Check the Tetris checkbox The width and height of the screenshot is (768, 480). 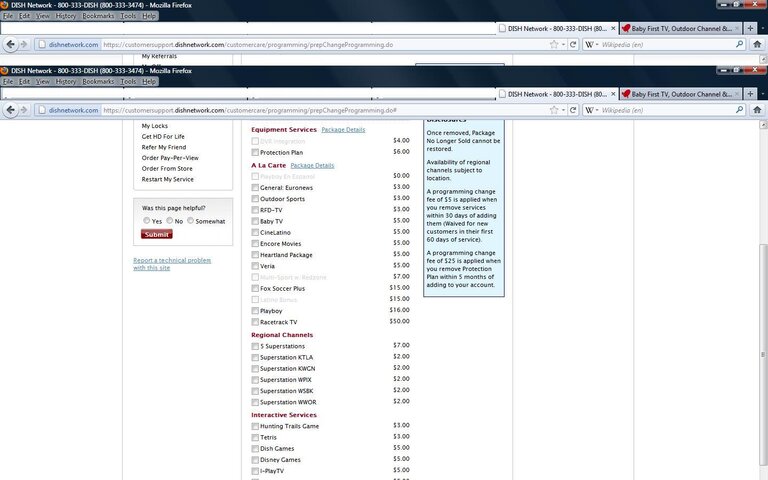point(255,437)
